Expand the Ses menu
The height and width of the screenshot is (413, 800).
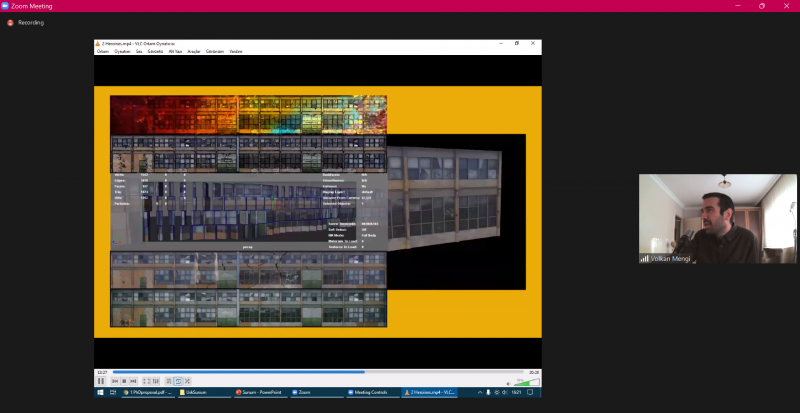[x=140, y=51]
